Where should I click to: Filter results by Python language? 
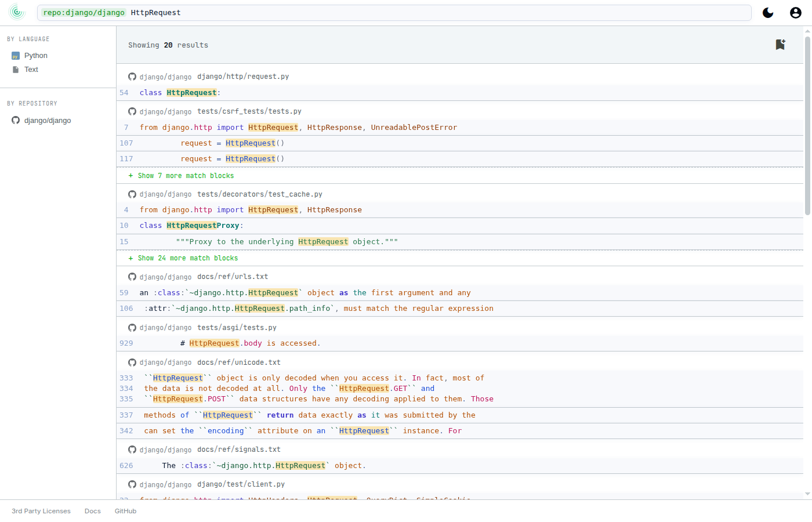[x=36, y=56]
